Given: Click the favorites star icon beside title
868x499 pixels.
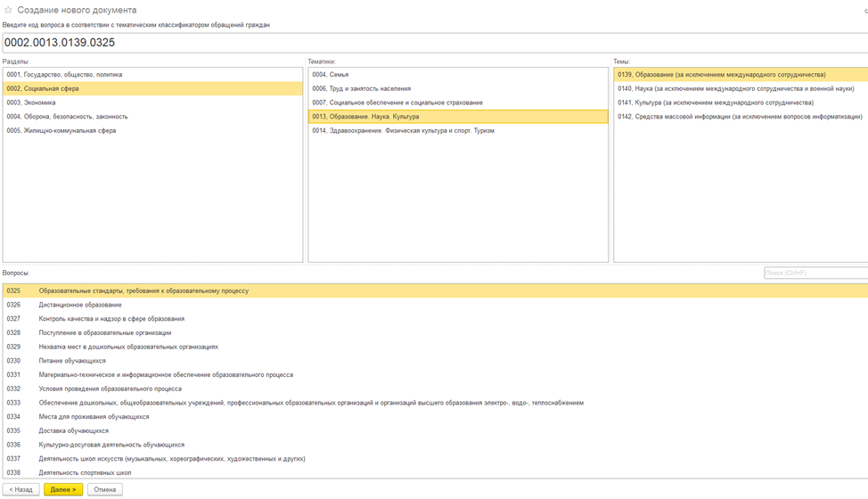Looking at the screenshot, I should coord(9,10).
